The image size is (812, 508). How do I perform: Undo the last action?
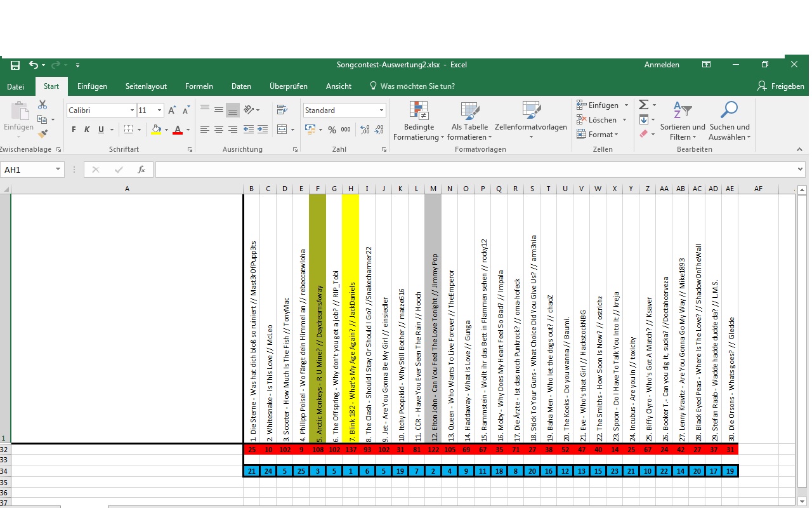point(34,65)
